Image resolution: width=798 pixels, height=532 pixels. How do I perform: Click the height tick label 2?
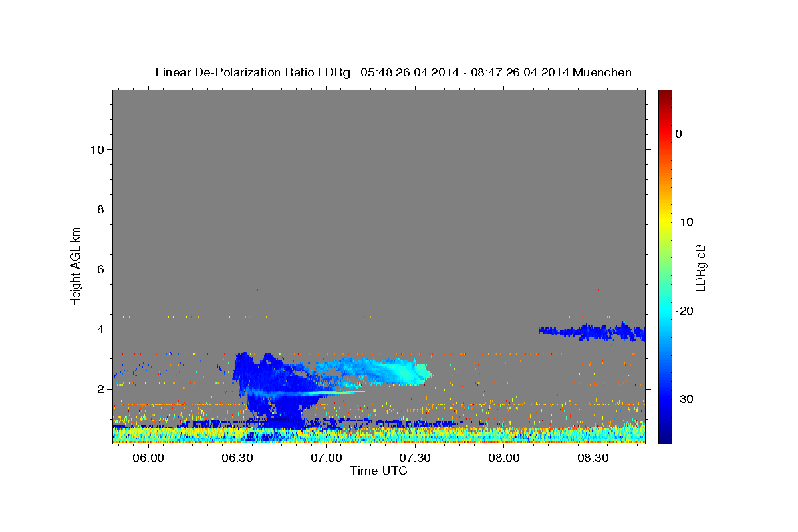pos(100,388)
